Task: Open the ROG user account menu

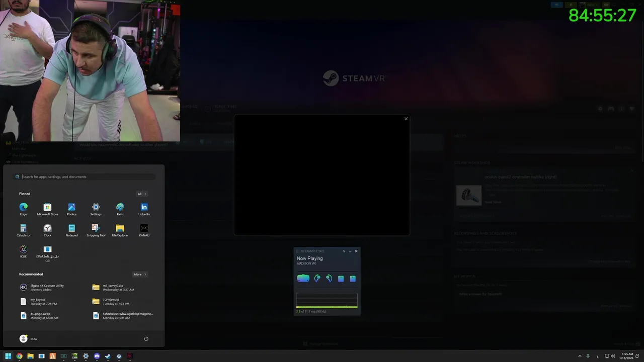Action: 28,338
